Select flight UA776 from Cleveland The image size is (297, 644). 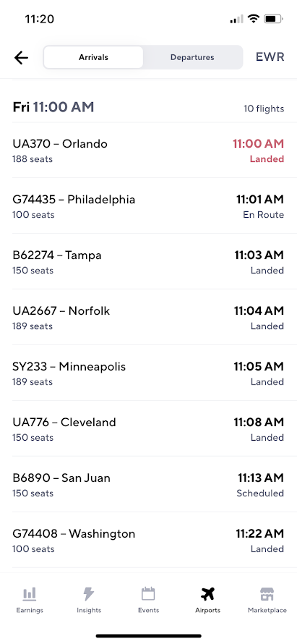[149, 428]
